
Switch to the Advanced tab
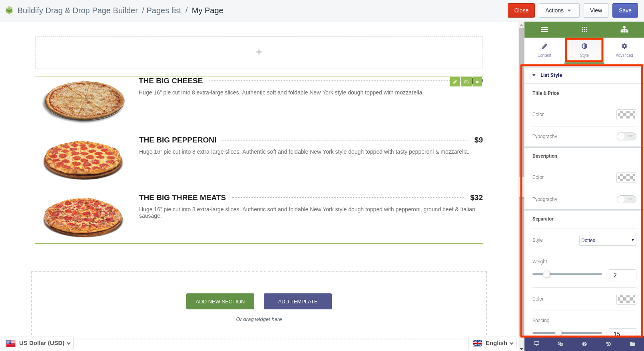click(x=624, y=50)
